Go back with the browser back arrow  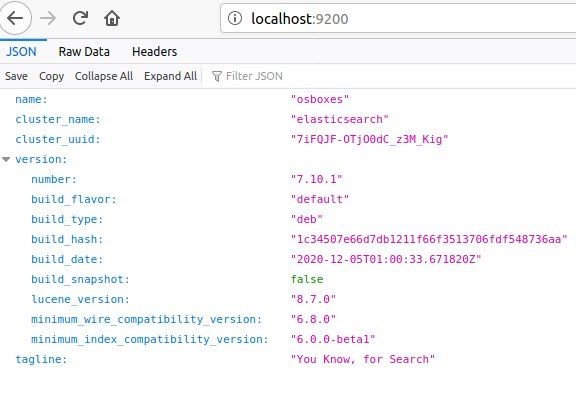(x=15, y=18)
